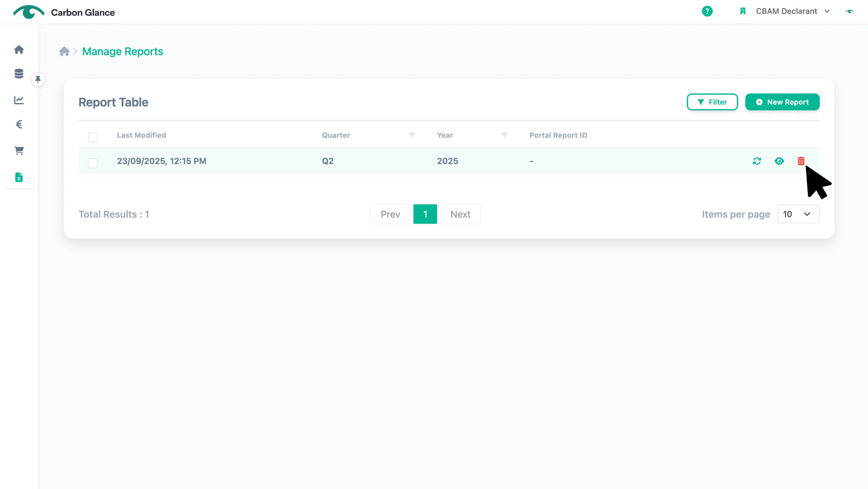Open the Home icon in the sidebar
868x489 pixels.
[x=19, y=49]
